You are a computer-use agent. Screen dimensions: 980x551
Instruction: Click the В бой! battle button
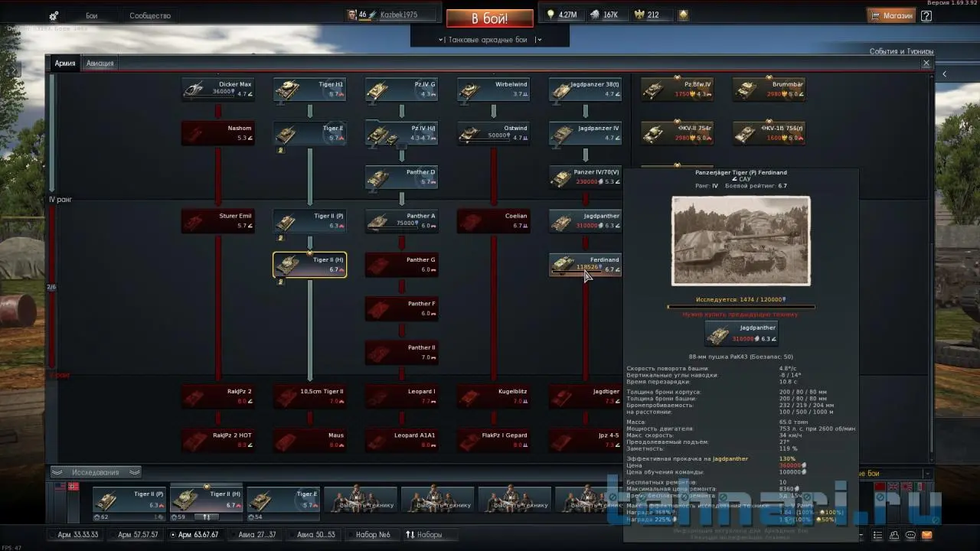490,18
